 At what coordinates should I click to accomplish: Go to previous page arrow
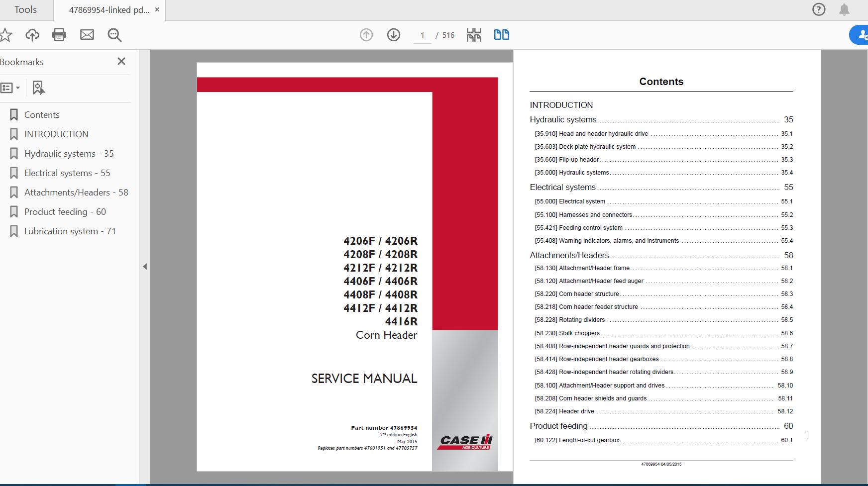(366, 35)
